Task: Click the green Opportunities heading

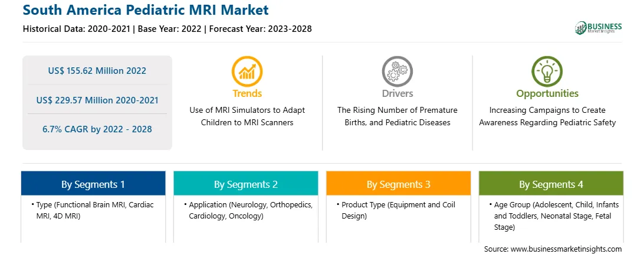Action: pyautogui.click(x=547, y=93)
